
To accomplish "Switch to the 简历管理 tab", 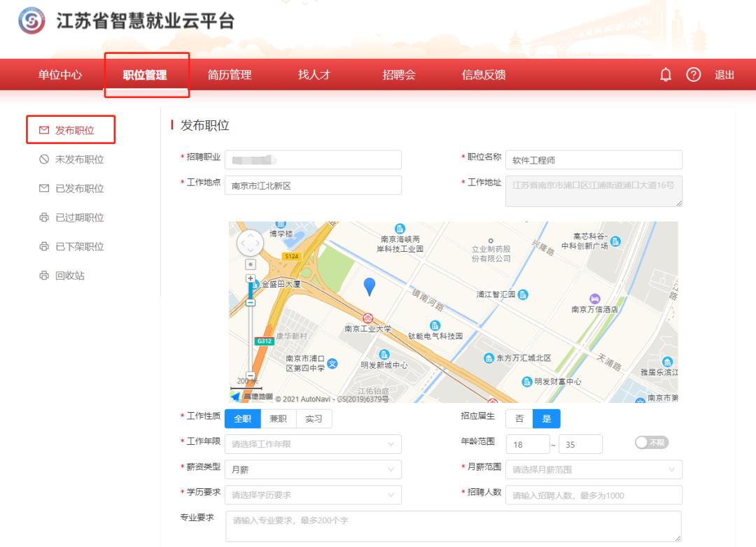I will click(230, 75).
